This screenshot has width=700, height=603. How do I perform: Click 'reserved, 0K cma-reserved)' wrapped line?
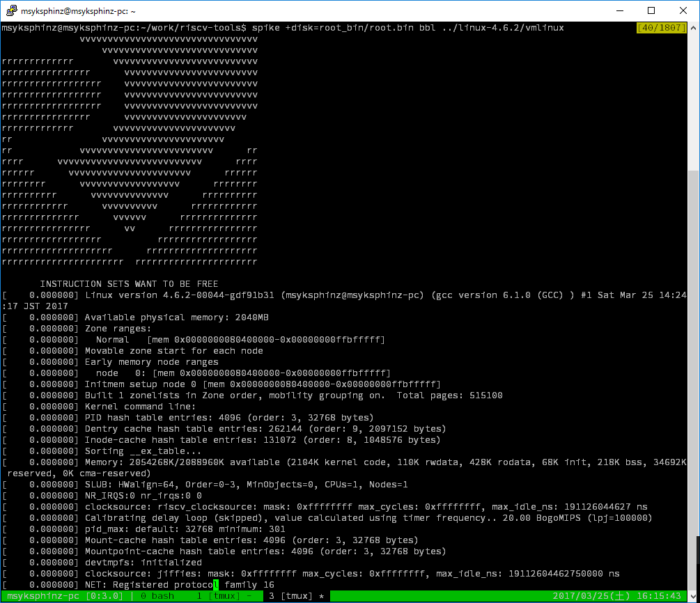[x=79, y=473]
